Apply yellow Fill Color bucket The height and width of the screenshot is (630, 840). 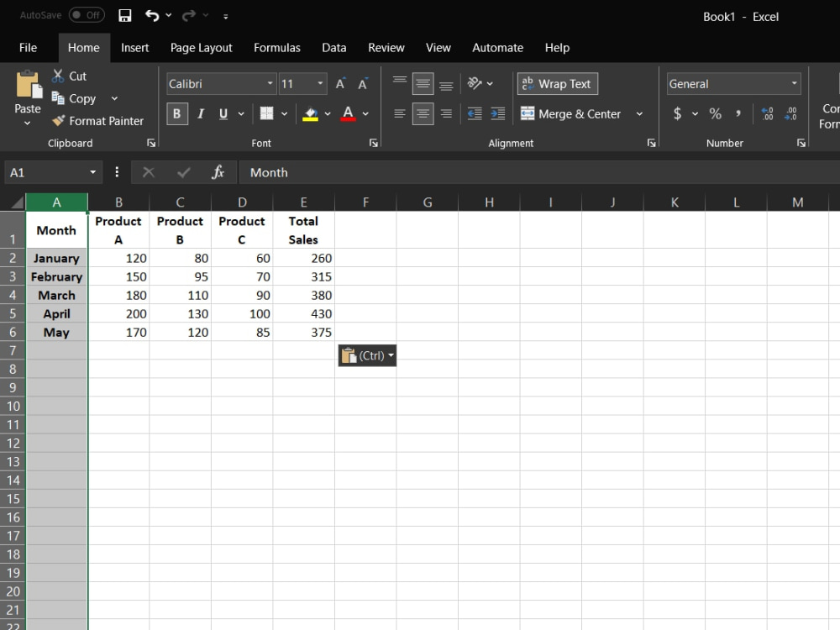(310, 113)
